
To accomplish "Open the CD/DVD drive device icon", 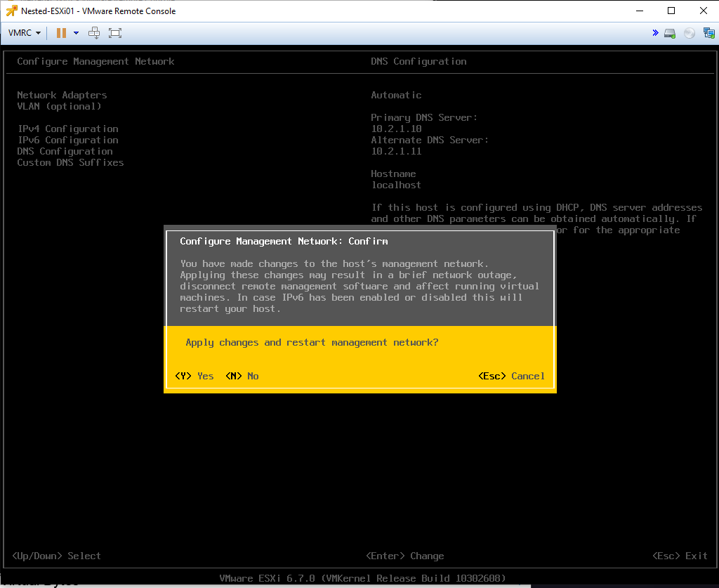I will 690,33.
